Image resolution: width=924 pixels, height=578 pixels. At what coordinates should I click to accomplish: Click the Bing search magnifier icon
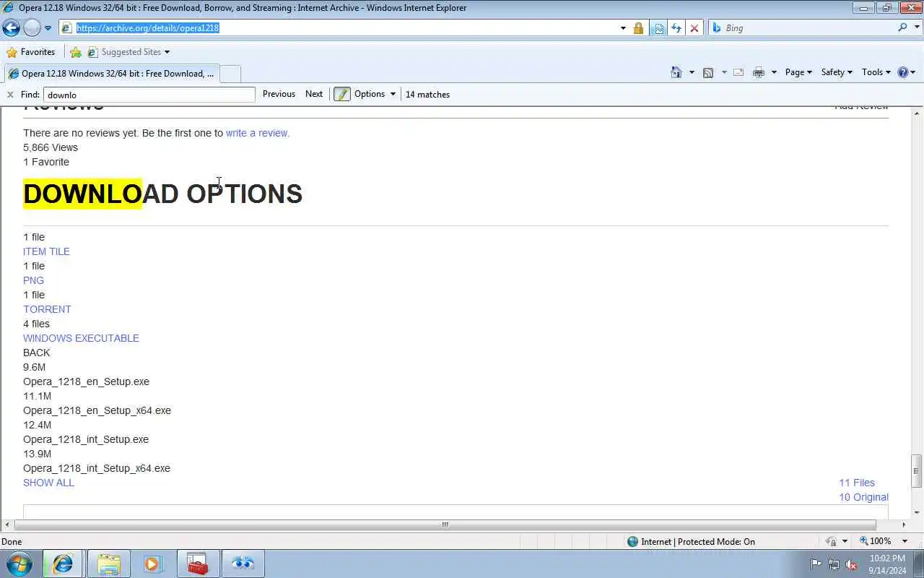pos(902,27)
